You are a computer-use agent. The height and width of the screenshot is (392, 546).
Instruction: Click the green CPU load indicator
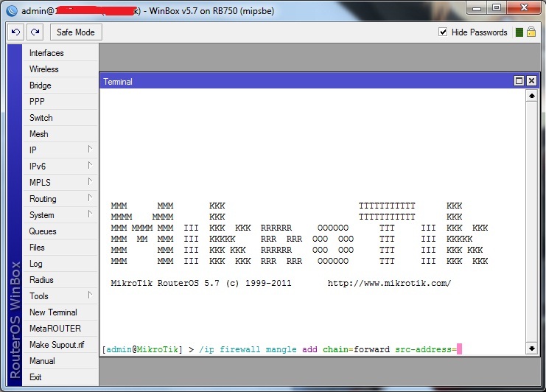pyautogui.click(x=519, y=32)
